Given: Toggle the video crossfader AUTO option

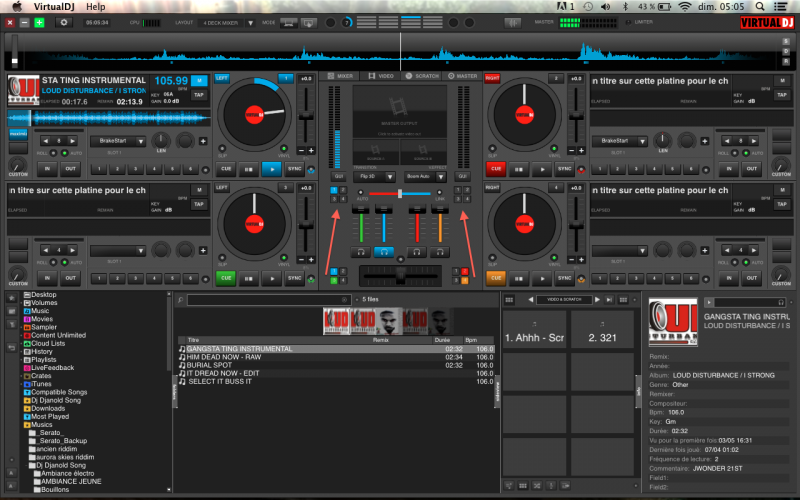Looking at the screenshot, I should click(361, 193).
